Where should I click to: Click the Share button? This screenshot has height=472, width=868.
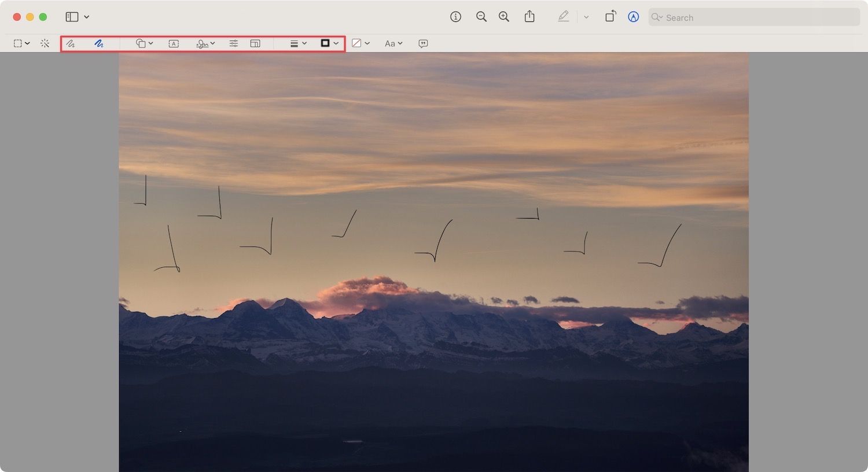529,17
